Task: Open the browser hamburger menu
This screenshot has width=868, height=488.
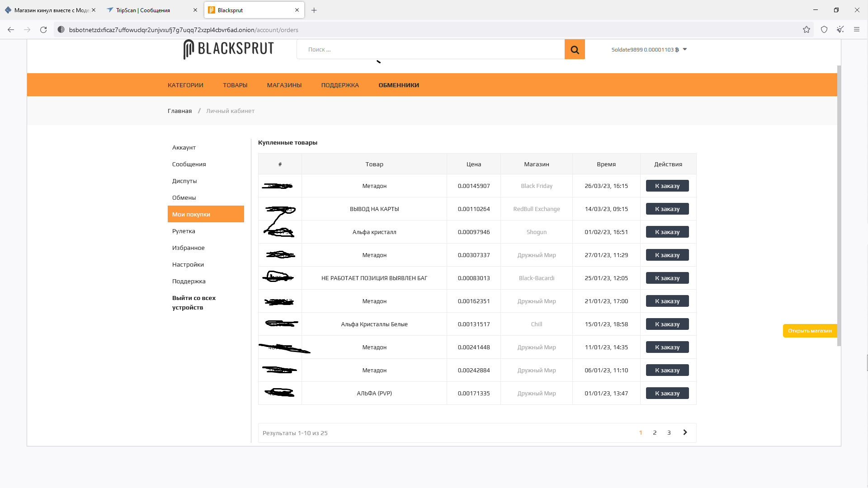Action: pyautogui.click(x=857, y=30)
